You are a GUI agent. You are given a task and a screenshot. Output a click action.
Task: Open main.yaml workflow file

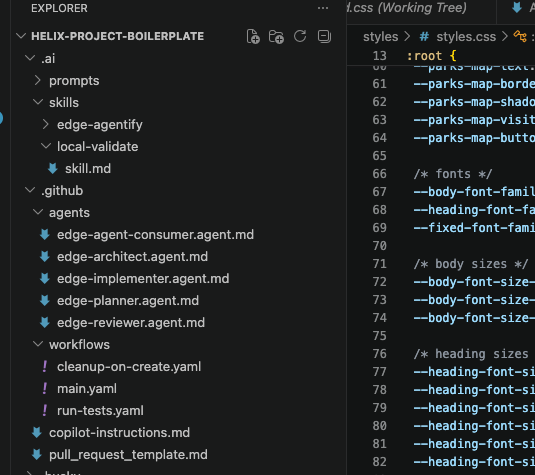(87, 389)
